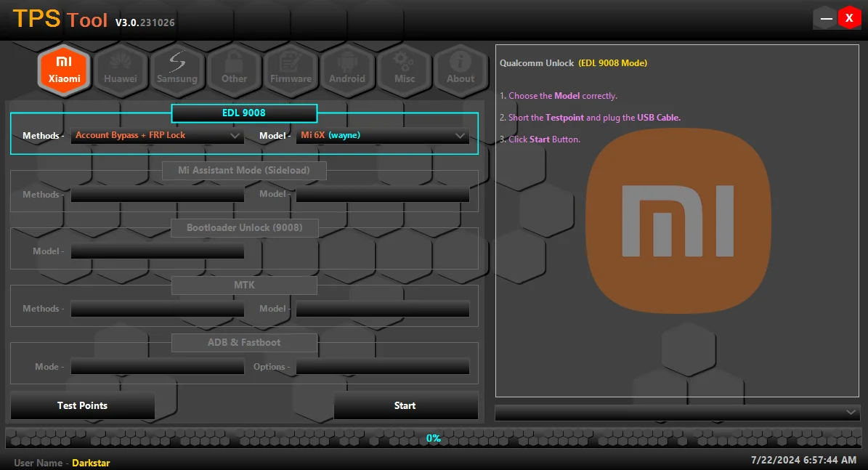Open the About hexagon tab
The height and width of the screenshot is (470, 868).
click(x=461, y=70)
